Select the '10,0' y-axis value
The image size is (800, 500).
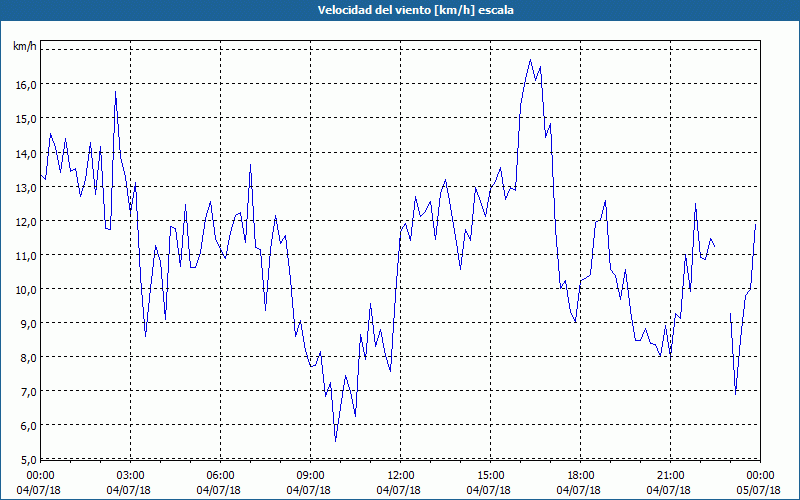coord(26,289)
